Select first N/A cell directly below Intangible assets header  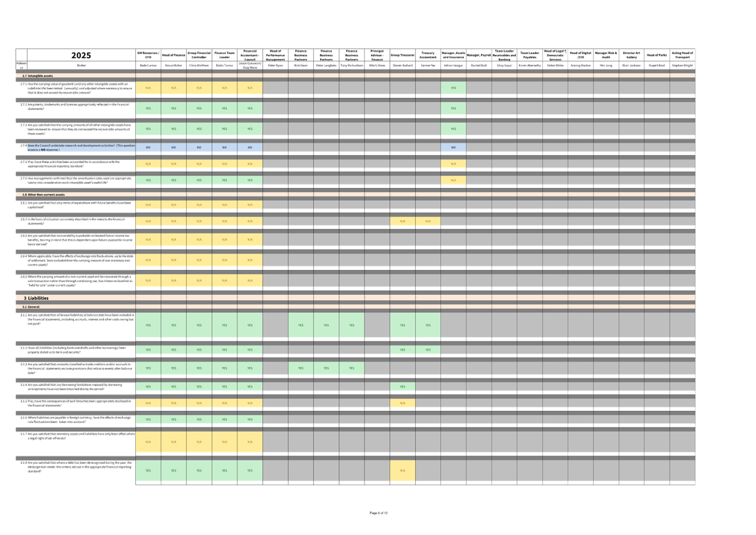point(148,88)
